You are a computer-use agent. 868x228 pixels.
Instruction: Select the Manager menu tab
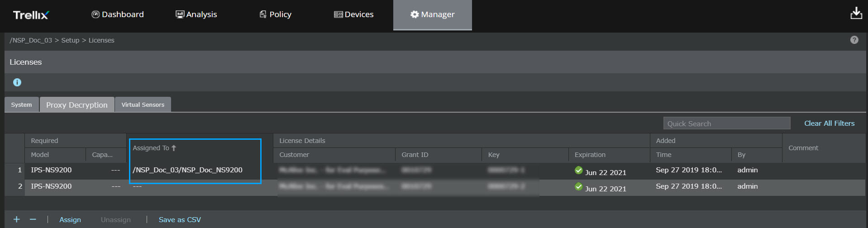(432, 14)
